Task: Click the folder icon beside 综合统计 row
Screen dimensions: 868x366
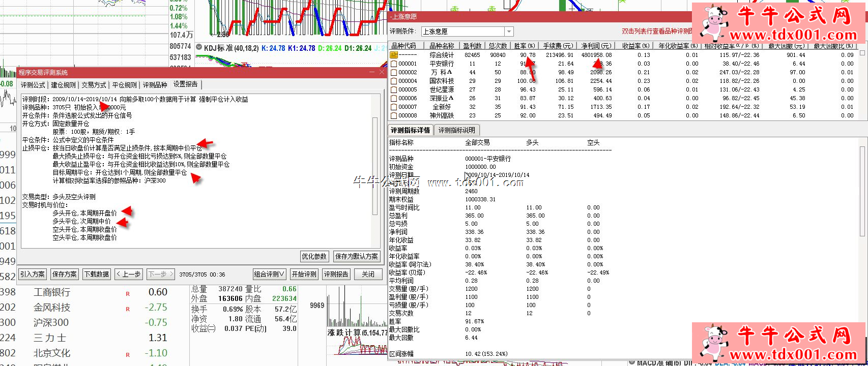Action: coord(394,55)
